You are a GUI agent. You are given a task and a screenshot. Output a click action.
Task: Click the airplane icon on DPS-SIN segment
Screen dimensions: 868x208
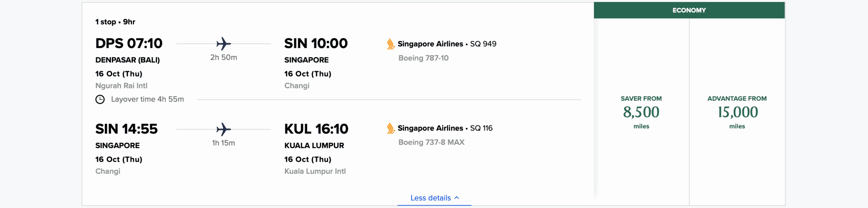coord(223,44)
